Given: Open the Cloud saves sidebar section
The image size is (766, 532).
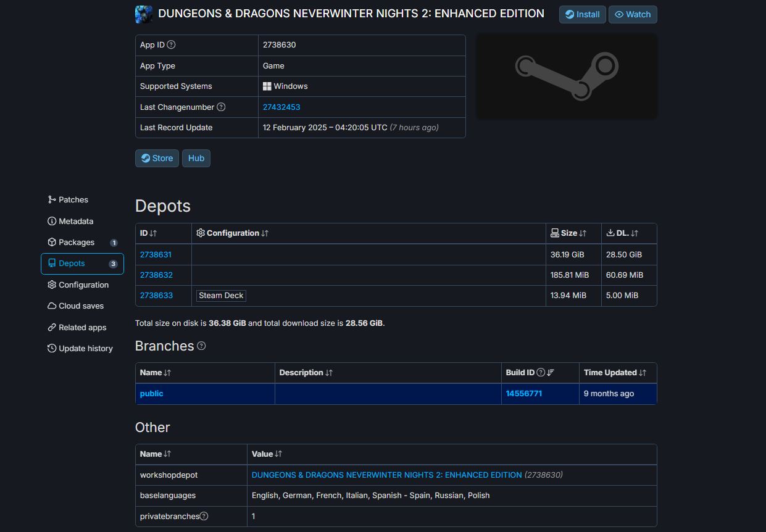Looking at the screenshot, I should [81, 306].
